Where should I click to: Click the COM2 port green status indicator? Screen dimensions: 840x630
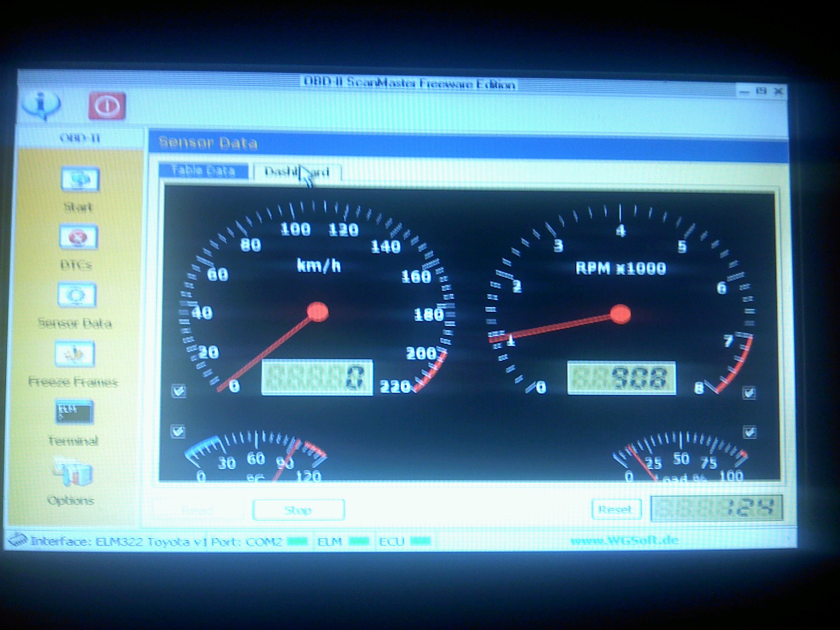point(298,541)
